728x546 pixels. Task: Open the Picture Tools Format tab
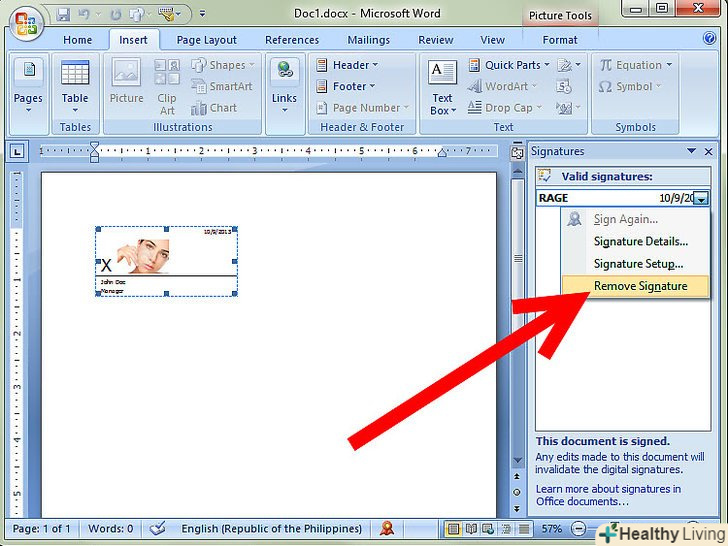click(x=560, y=40)
